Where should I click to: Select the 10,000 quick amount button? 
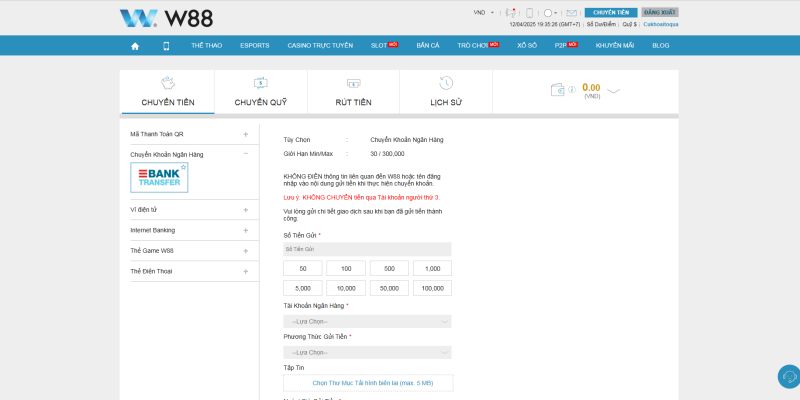(346, 288)
